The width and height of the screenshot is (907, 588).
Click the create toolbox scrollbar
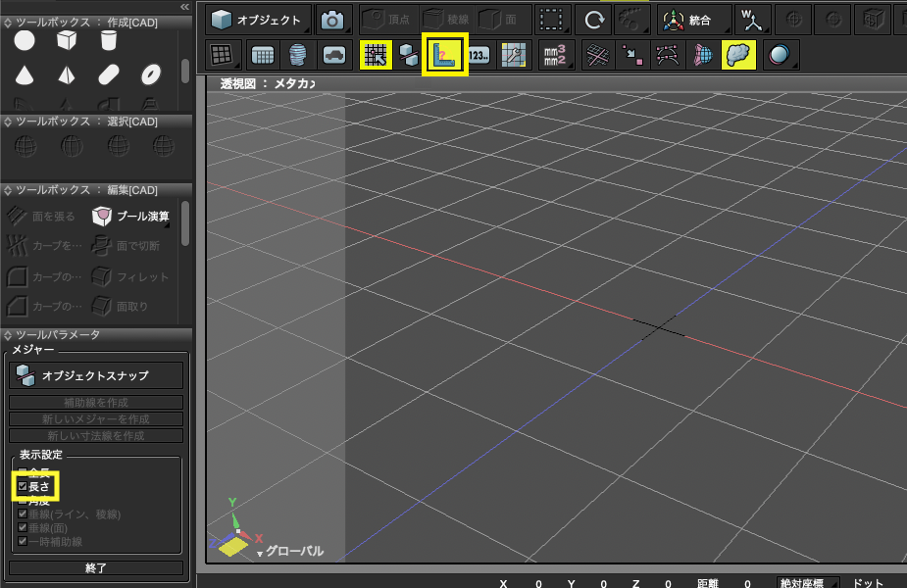185,71
